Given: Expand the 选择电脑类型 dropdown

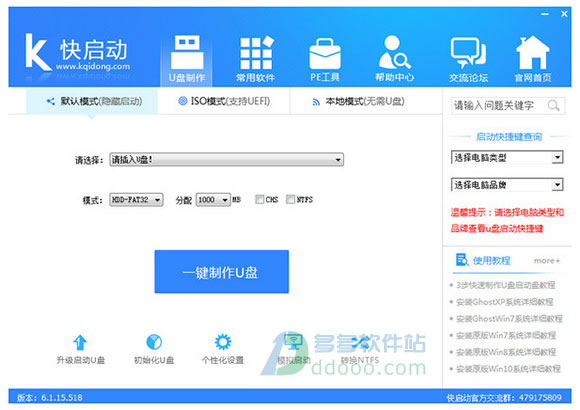Looking at the screenshot, I should click(x=507, y=158).
